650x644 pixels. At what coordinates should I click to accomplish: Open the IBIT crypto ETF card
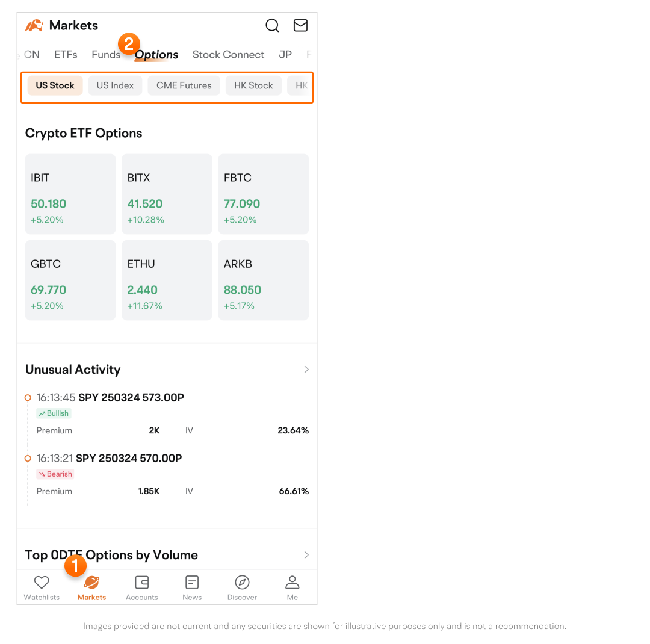[x=70, y=194]
